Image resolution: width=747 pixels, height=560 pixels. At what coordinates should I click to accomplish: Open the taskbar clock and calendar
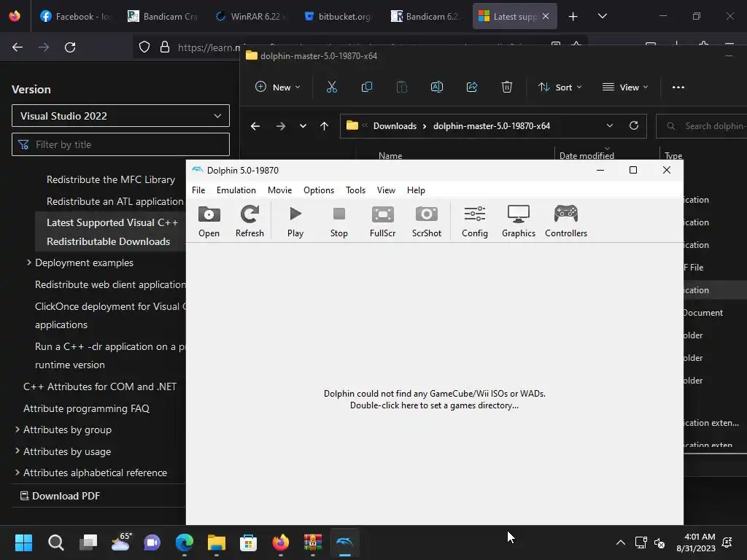[696, 542]
